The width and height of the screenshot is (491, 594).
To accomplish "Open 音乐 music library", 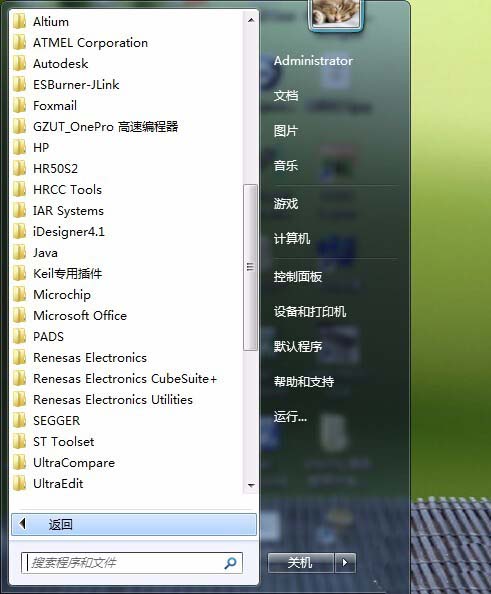I will tap(286, 166).
